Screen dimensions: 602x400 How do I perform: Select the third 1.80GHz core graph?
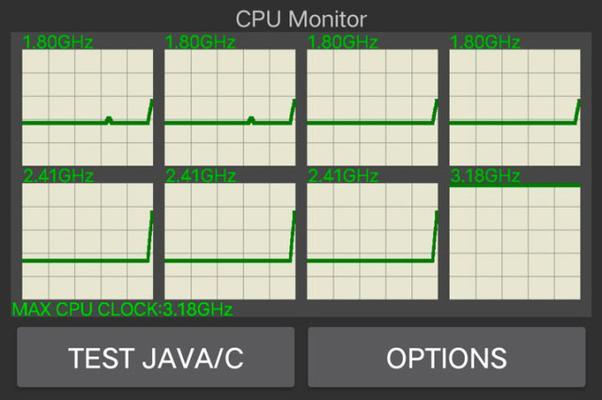(372, 107)
